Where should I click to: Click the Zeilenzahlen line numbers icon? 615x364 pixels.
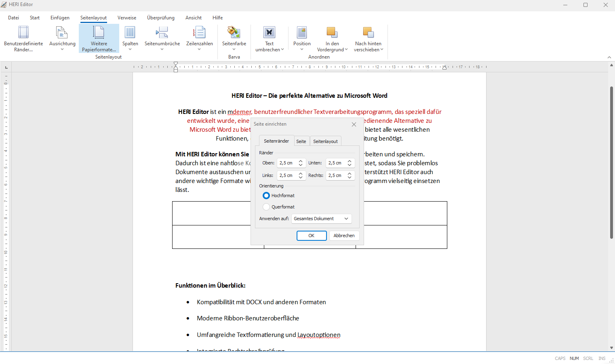(199, 33)
